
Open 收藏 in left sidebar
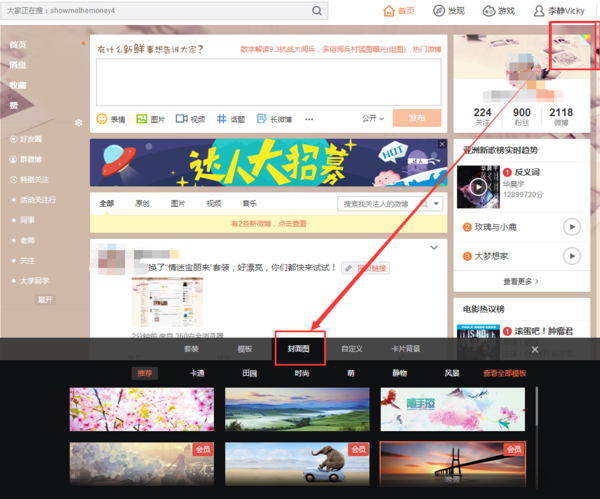coord(18,85)
